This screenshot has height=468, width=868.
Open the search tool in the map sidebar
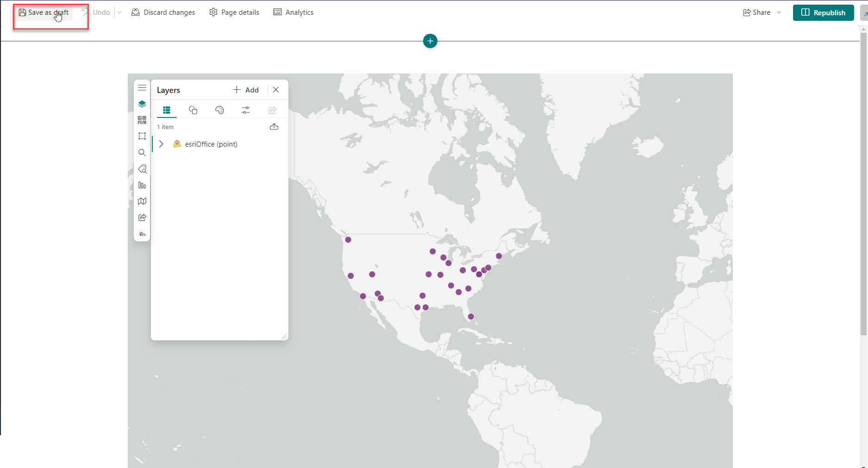(142, 153)
